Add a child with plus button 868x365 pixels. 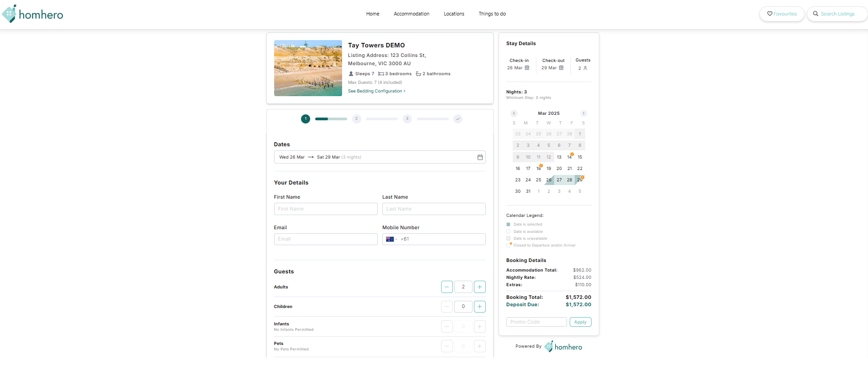479,307
